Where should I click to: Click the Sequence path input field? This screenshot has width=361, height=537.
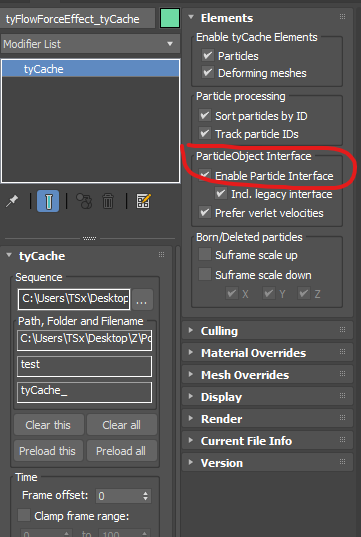(x=74, y=299)
